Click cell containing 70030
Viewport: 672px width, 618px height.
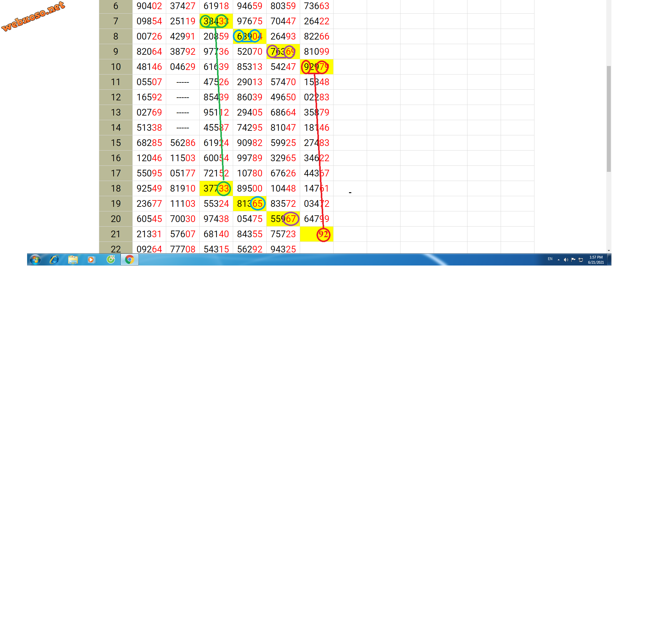coord(183,219)
